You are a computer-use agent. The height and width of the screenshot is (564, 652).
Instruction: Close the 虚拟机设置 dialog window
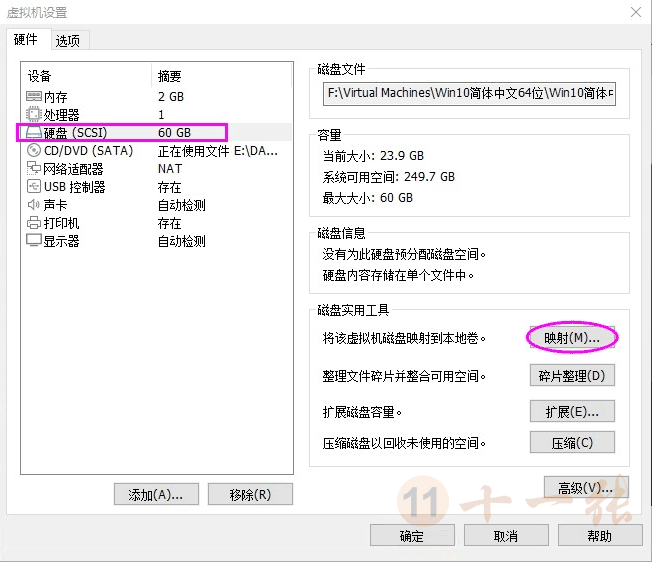click(636, 12)
